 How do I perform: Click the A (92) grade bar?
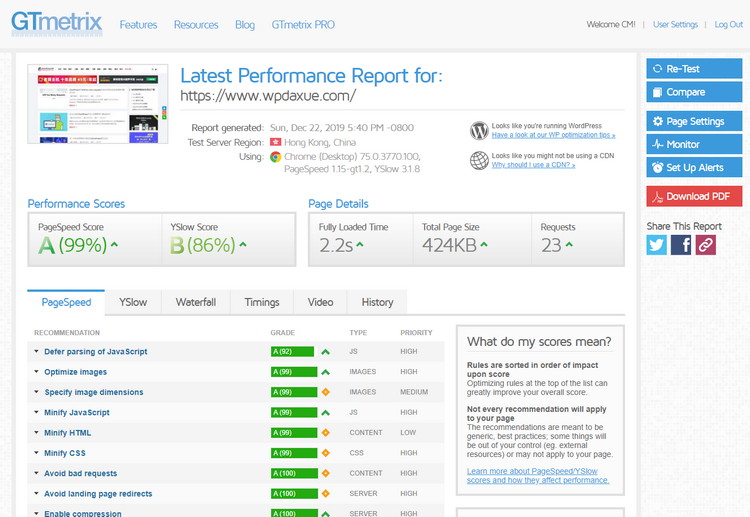[x=291, y=352]
